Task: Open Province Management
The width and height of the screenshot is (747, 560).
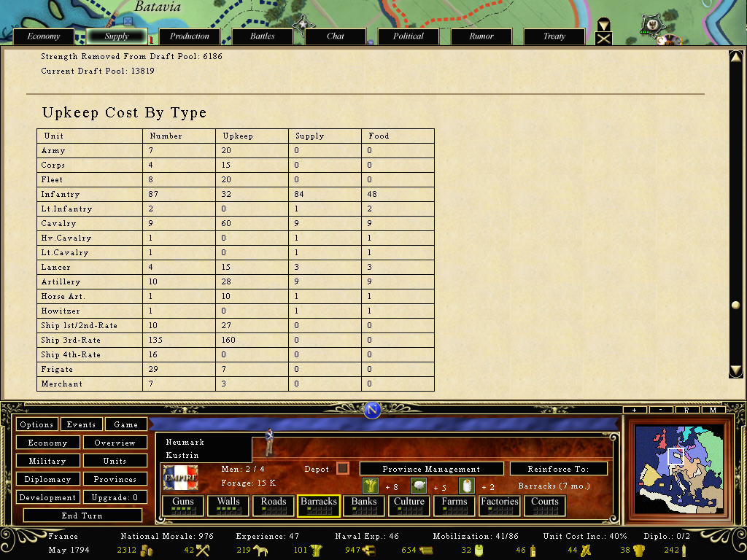Action: pyautogui.click(x=431, y=469)
